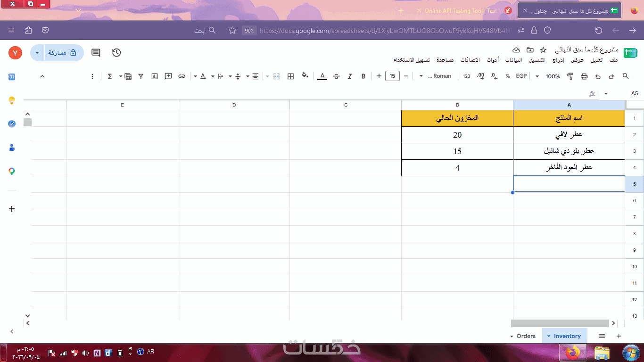Open the Roman font family dropdown
Screen dimensions: 644x362
pyautogui.click(x=435, y=76)
